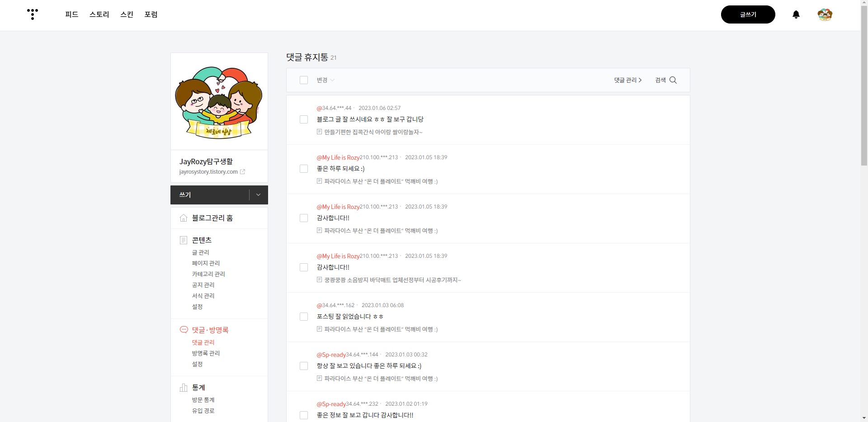Viewport: 868px width, 422px height.
Task: Open 글 관리 in sidebar
Action: click(x=201, y=252)
